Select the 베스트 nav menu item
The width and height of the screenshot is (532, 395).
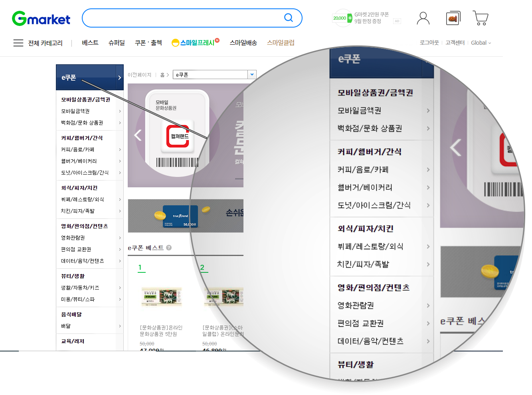coord(90,43)
